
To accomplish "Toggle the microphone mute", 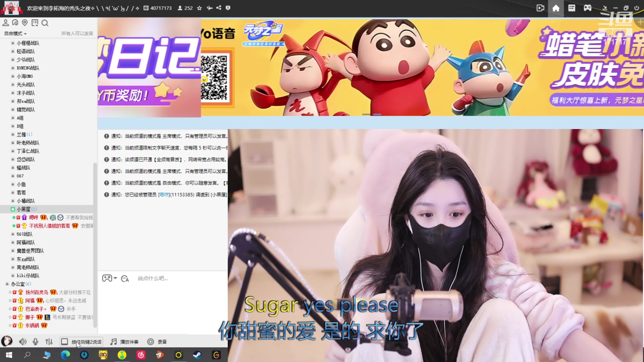I will tap(36, 341).
